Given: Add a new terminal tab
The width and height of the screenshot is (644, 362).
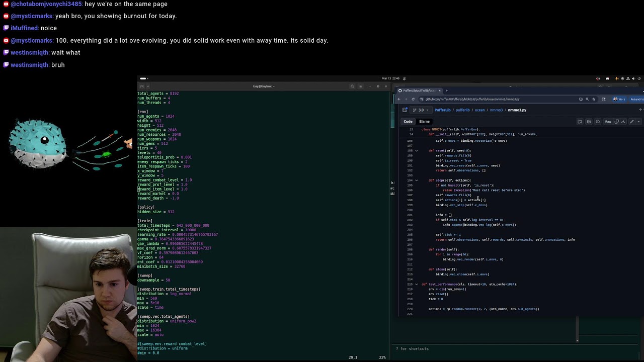Looking at the screenshot, I should click(x=142, y=86).
